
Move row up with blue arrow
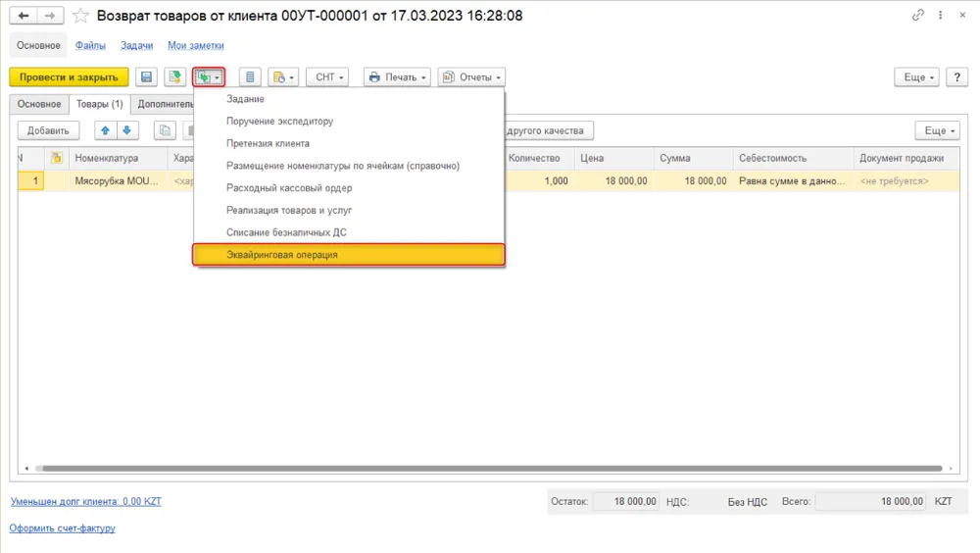coord(105,130)
